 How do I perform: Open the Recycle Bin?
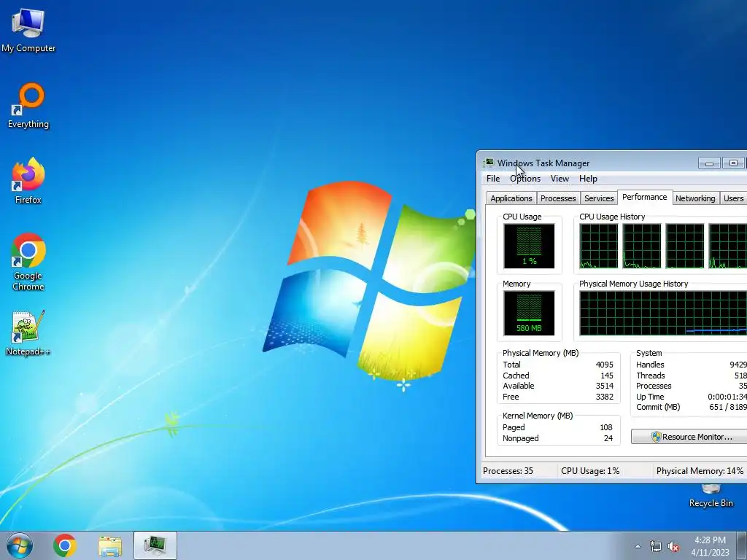tap(711, 497)
